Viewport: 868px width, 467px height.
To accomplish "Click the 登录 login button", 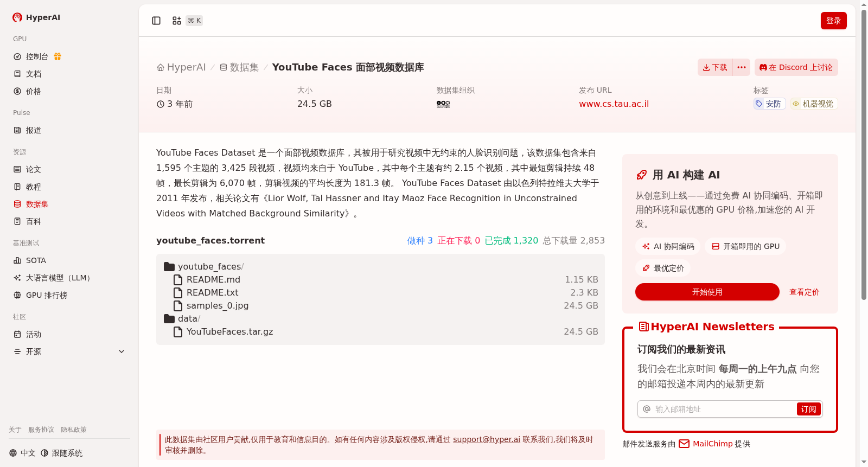I will click(x=833, y=21).
